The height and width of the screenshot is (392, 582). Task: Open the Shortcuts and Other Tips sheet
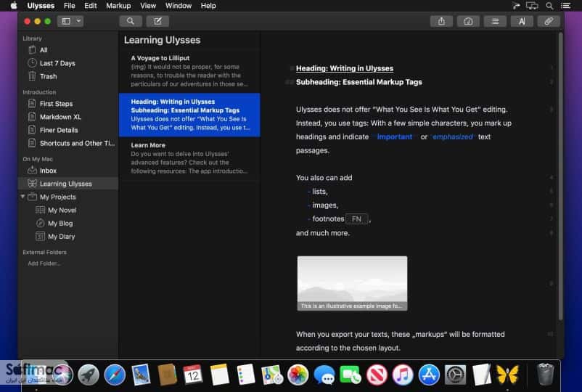[68, 143]
